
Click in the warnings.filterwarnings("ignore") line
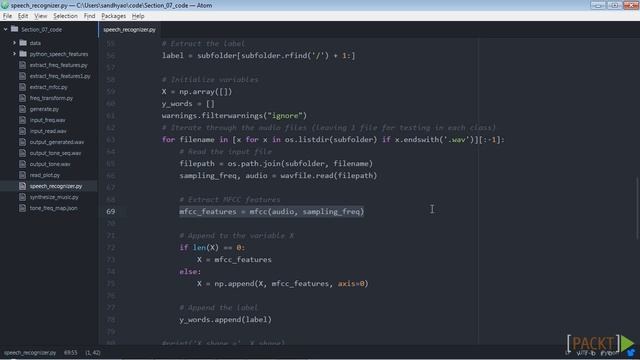coord(234,116)
